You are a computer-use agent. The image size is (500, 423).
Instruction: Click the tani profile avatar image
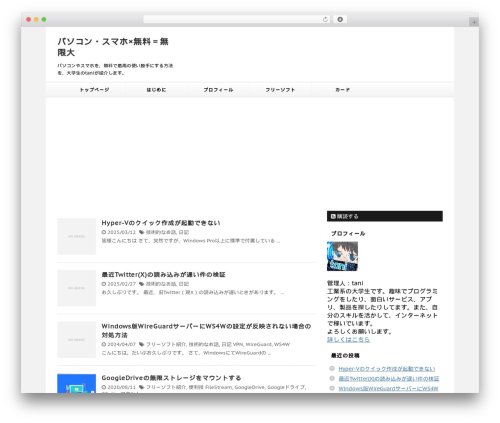[x=342, y=256]
